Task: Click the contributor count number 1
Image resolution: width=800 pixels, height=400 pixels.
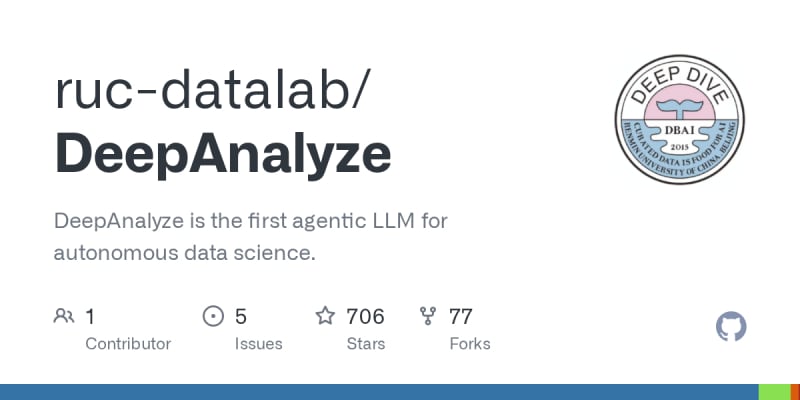Action: pyautogui.click(x=90, y=317)
